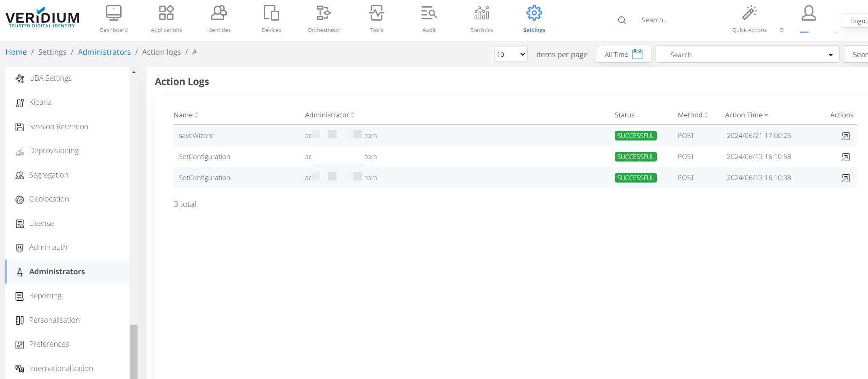This screenshot has width=868, height=379.
Task: Select Session Retention in the sidebar
Action: point(58,127)
